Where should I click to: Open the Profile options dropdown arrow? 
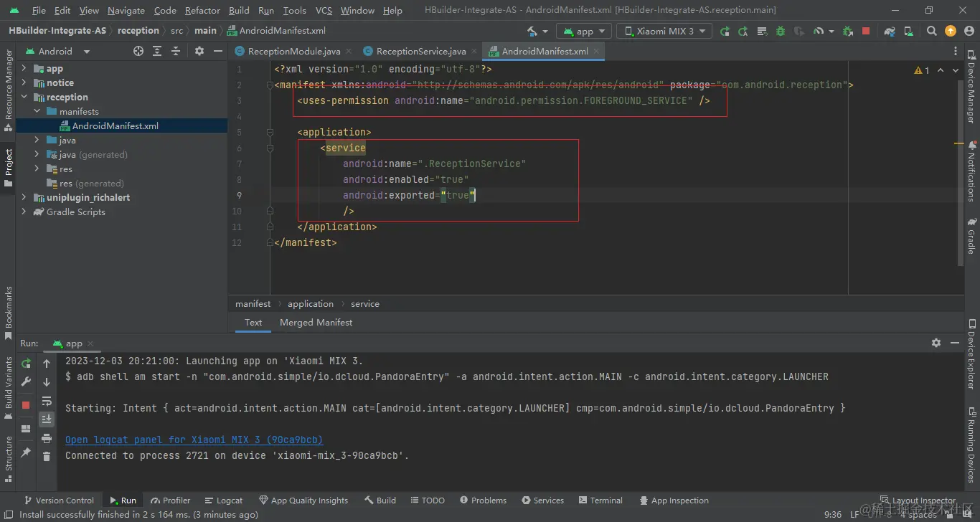click(831, 32)
